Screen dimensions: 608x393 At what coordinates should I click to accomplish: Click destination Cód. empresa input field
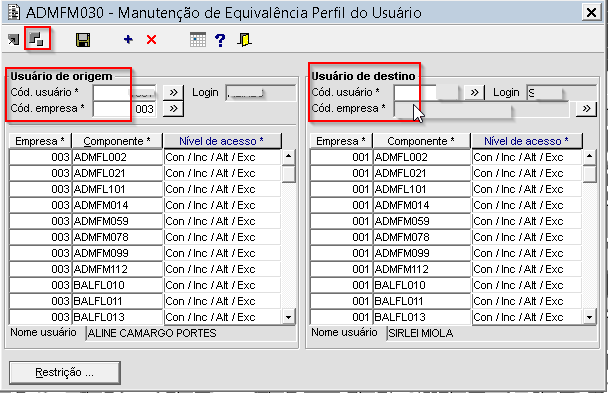pyautogui.click(x=482, y=109)
